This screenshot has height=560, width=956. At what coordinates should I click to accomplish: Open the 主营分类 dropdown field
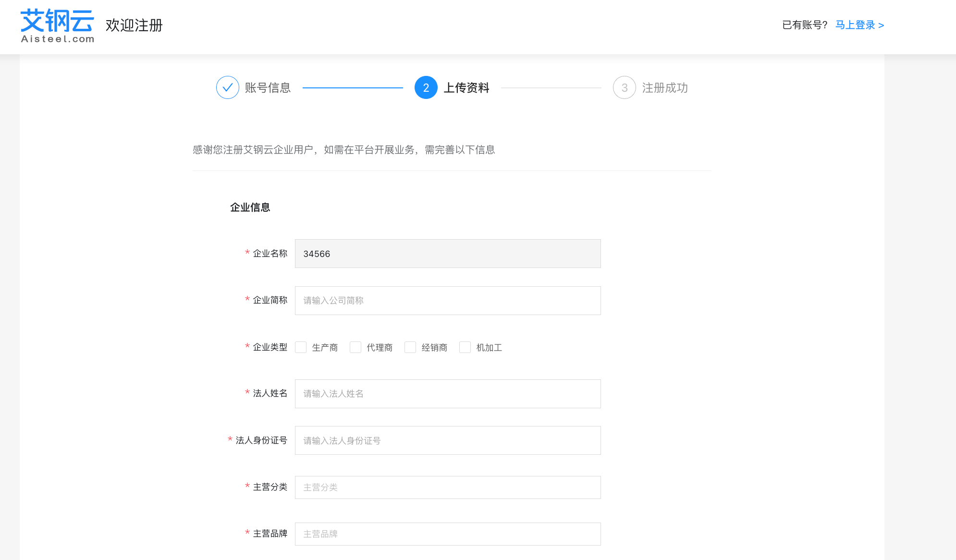point(447,487)
